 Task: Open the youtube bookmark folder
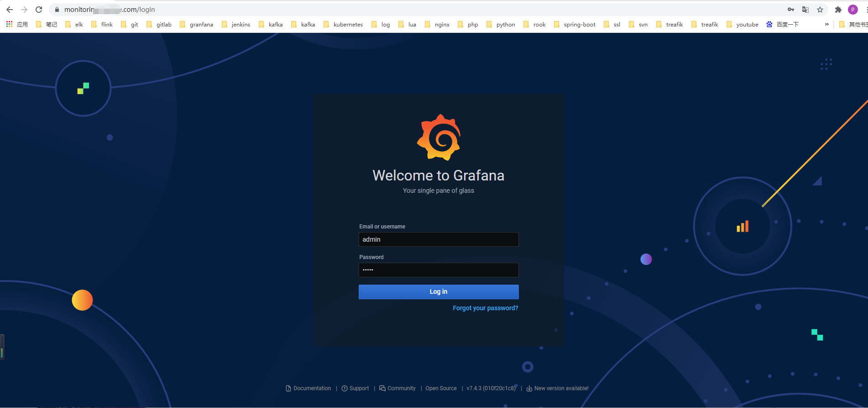click(x=742, y=24)
